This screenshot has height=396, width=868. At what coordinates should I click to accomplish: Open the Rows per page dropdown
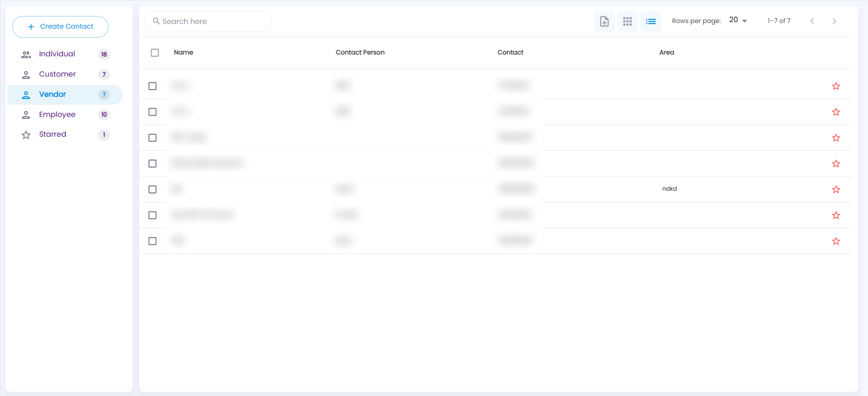[x=738, y=20]
